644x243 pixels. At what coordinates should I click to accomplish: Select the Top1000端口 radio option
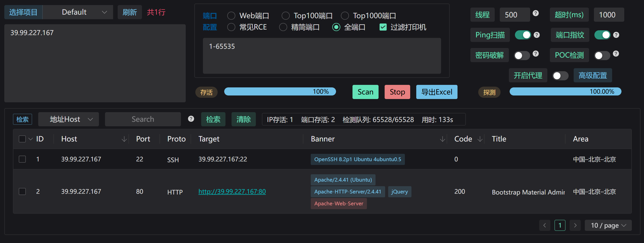[x=345, y=16]
